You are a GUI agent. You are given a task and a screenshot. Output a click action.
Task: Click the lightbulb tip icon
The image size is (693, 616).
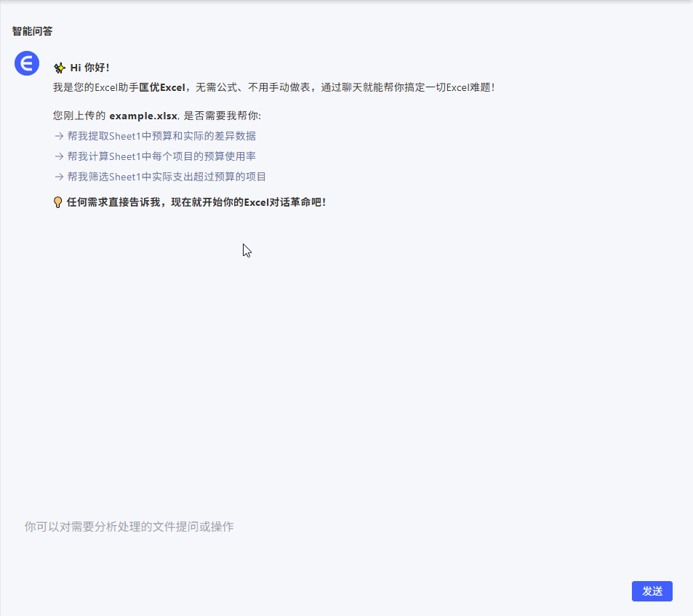tap(57, 202)
